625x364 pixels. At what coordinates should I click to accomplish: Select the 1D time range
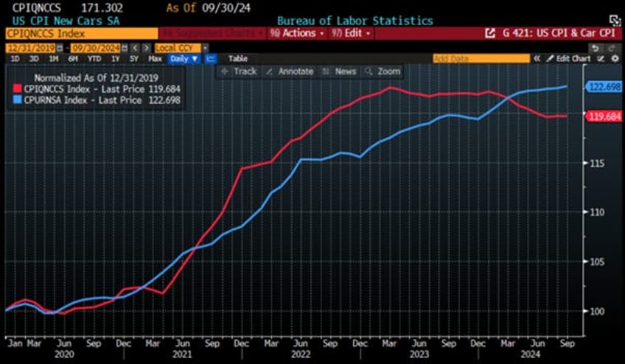pos(15,59)
